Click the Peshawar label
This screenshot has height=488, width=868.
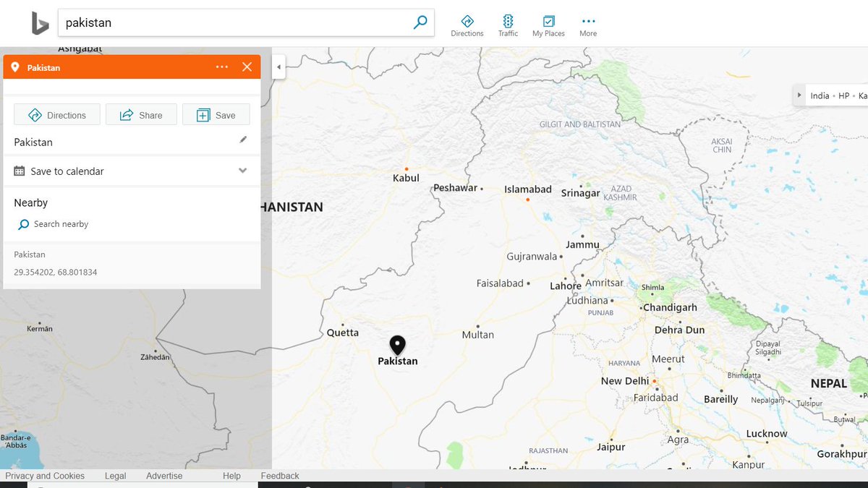click(456, 188)
